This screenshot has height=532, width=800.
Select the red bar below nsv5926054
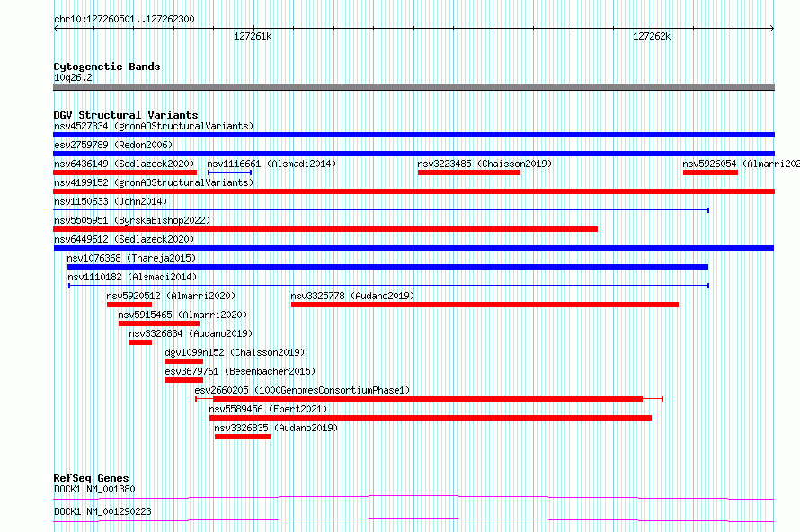click(x=710, y=173)
